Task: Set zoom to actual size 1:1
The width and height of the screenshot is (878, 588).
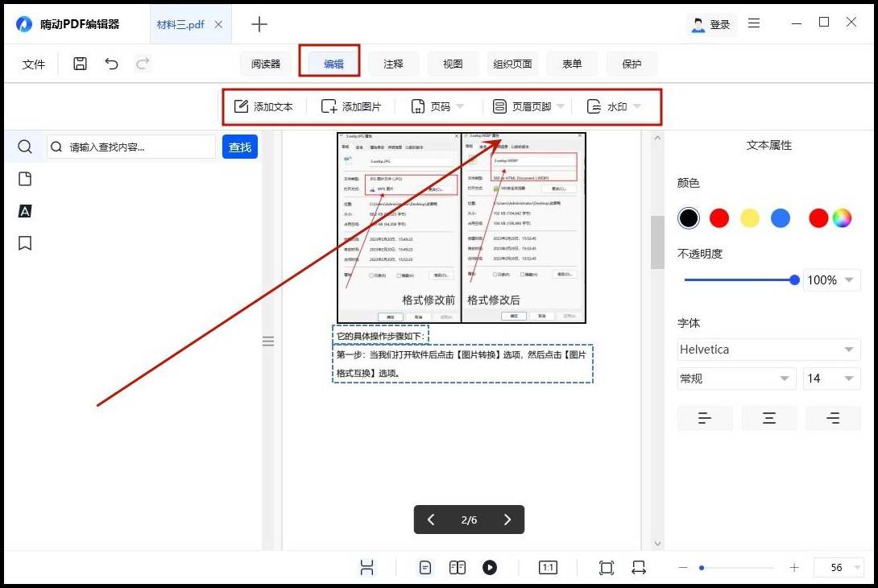Action: pyautogui.click(x=548, y=567)
